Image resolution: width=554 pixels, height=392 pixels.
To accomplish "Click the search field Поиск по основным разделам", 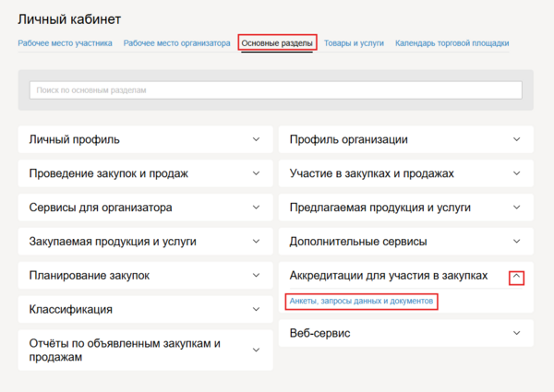I will (x=275, y=90).
